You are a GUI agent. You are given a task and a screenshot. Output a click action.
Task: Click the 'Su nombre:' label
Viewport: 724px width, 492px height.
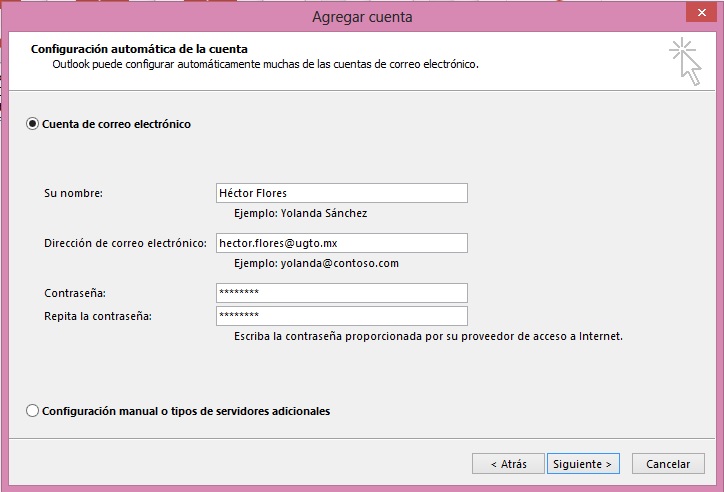tap(74, 193)
